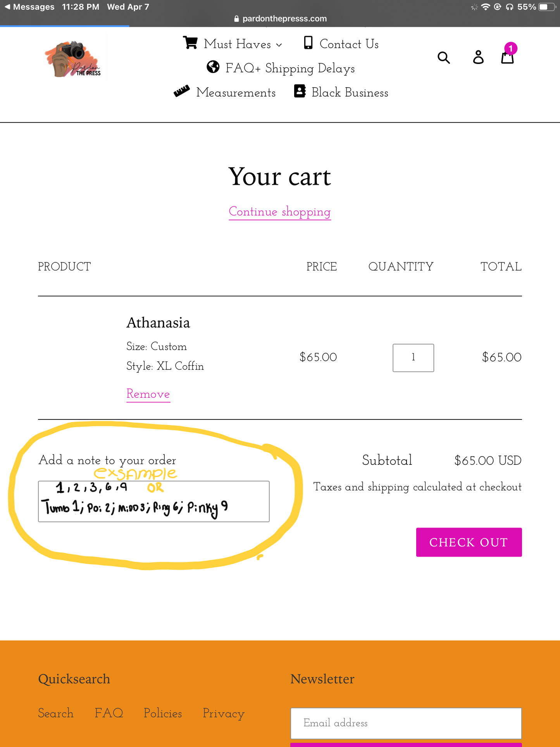Open the Black Business menu item

[350, 93]
